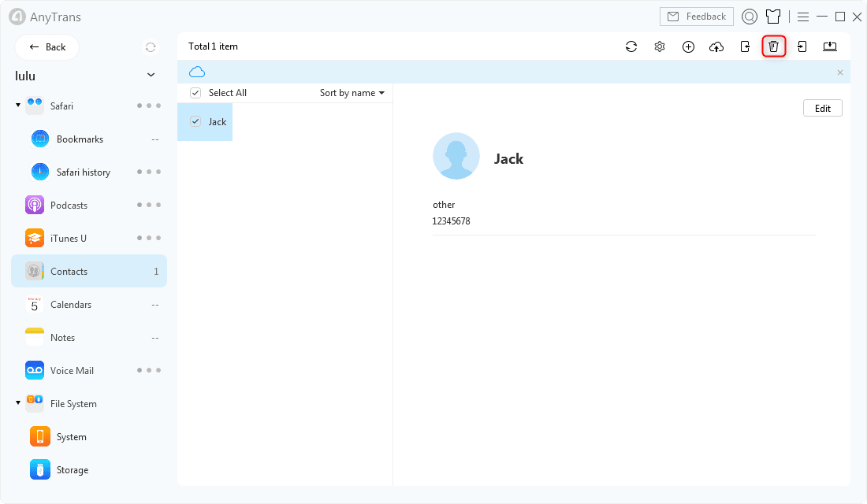Click the Edit contact button
Screen dimensions: 867x504
click(822, 108)
